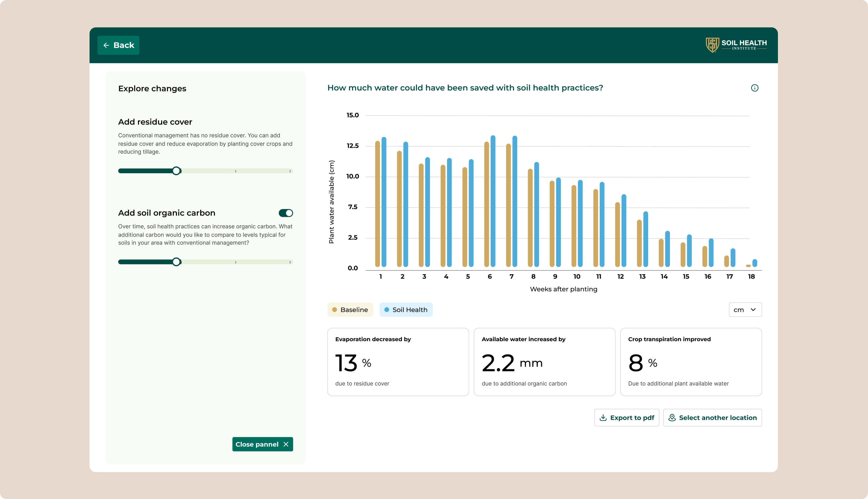Click the week 9 Baseline bar
This screenshot has width=868, height=499.
pyautogui.click(x=552, y=224)
